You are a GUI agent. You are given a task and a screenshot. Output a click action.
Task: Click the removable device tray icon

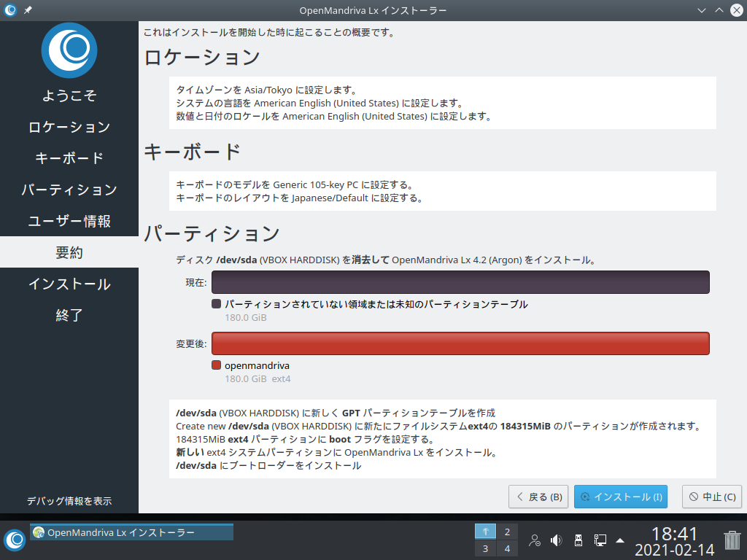[x=578, y=540]
